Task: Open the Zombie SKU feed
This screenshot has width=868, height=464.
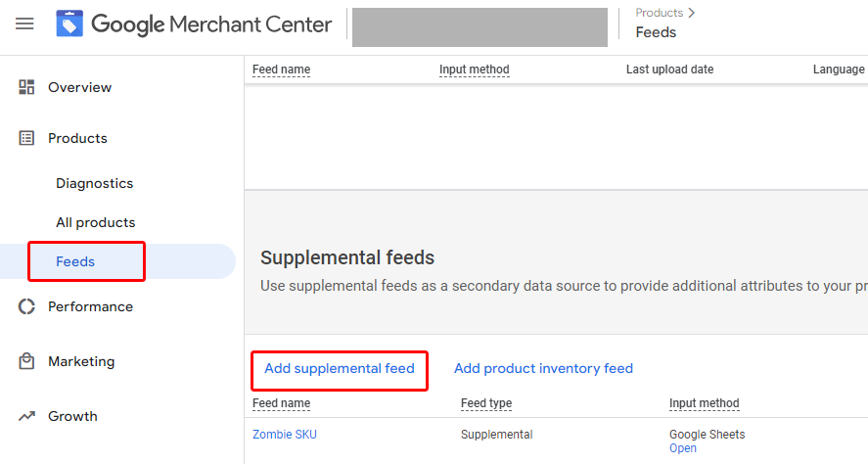Action: click(x=285, y=435)
